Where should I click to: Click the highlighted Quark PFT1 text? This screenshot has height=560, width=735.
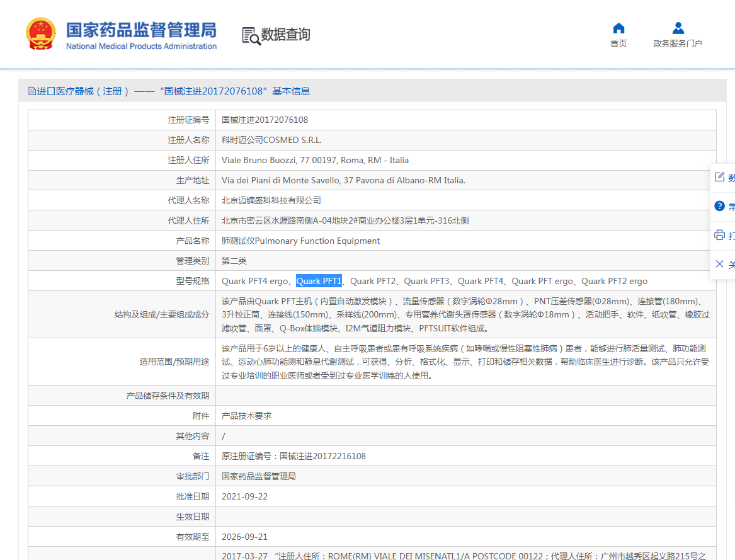319,281
